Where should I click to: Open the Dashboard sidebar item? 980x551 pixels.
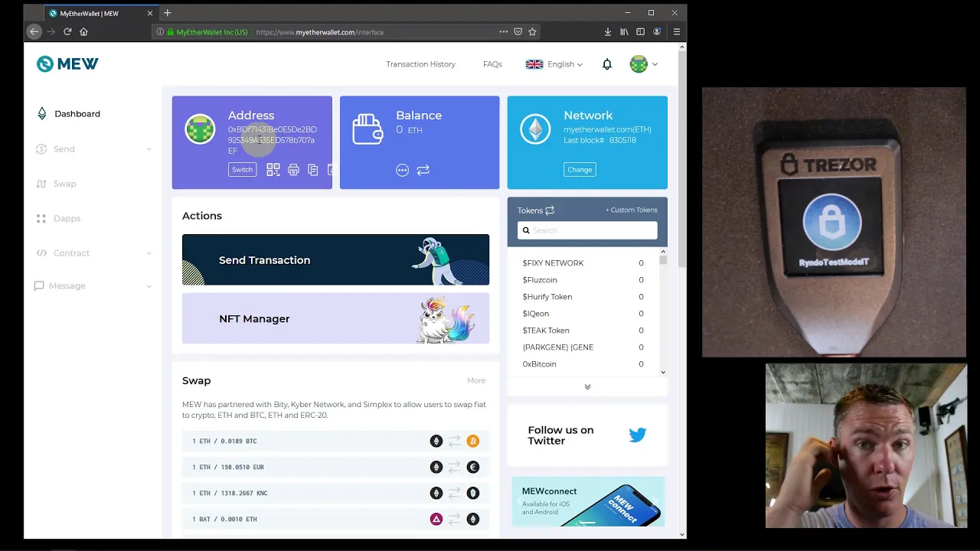coord(68,113)
